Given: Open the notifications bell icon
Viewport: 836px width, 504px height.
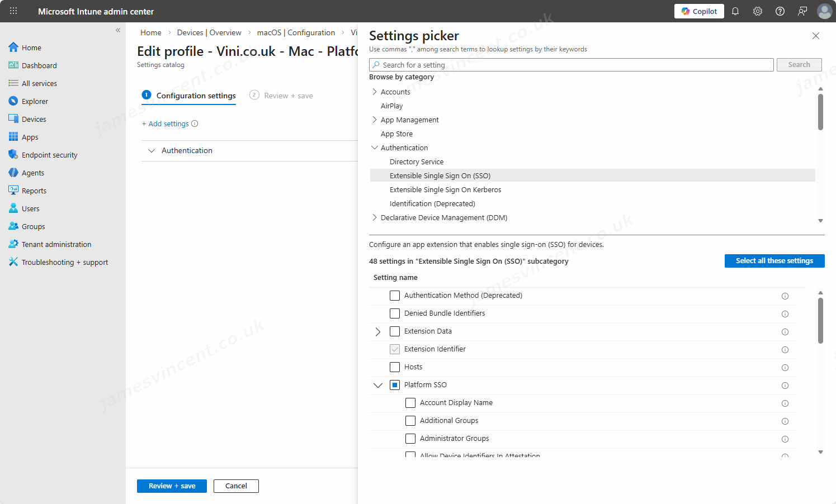Looking at the screenshot, I should click(735, 11).
